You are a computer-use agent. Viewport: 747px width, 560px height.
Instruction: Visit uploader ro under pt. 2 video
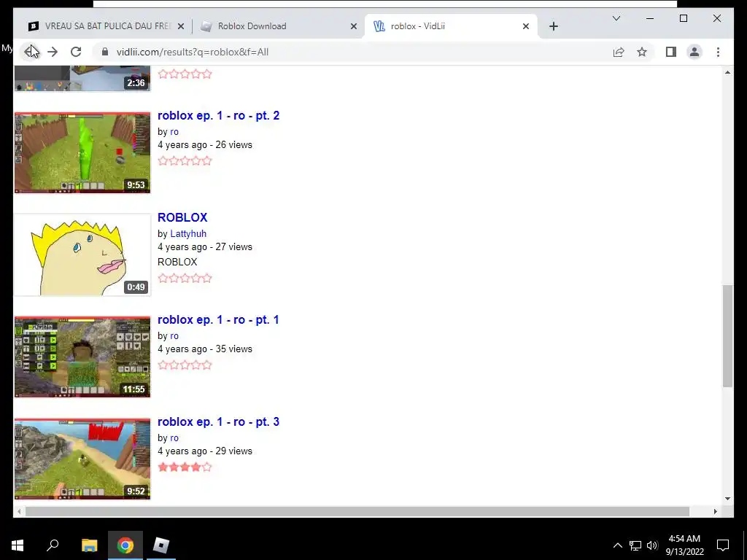click(x=174, y=132)
